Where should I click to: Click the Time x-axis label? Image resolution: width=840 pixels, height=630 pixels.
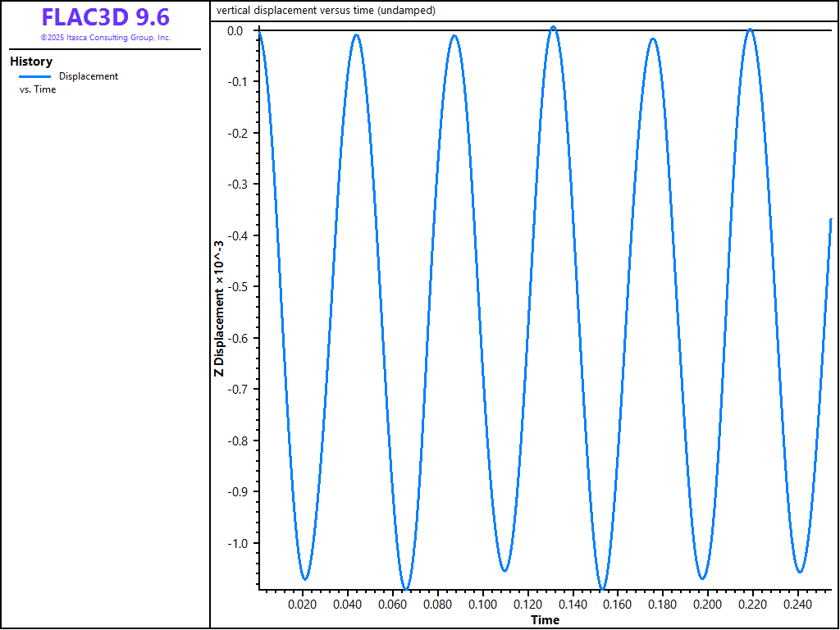(545, 619)
